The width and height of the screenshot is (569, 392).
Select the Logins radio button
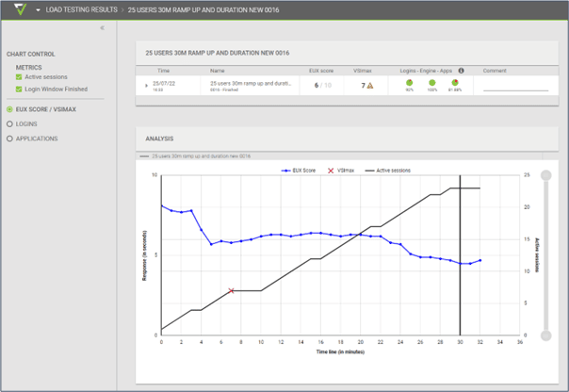(9, 123)
